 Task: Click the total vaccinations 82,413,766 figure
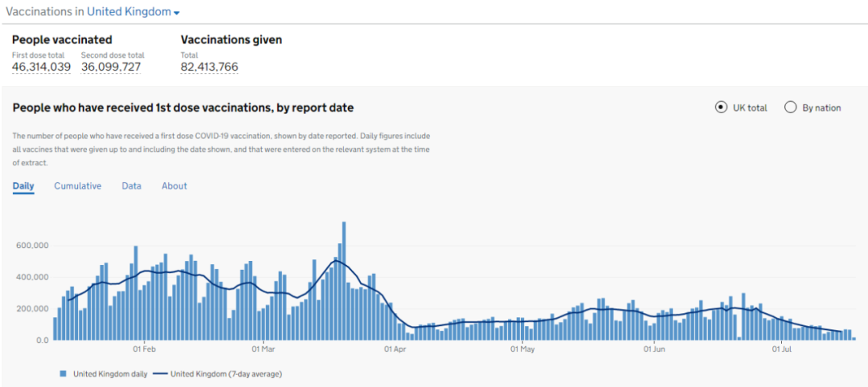(x=210, y=67)
